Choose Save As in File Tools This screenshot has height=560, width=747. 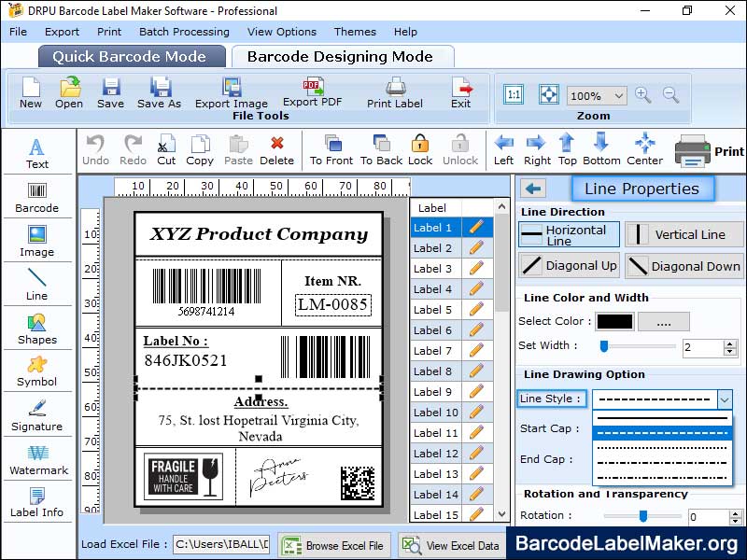(159, 92)
